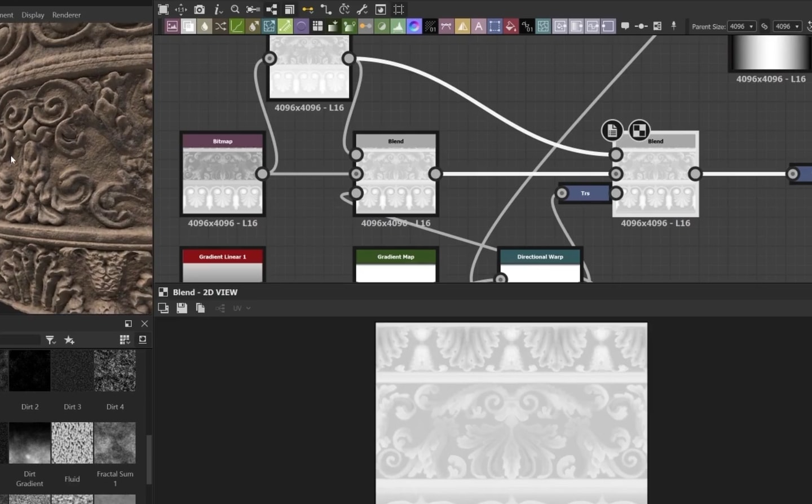Take a graph screenshot with camera icon
This screenshot has width=812, height=504.
(199, 10)
